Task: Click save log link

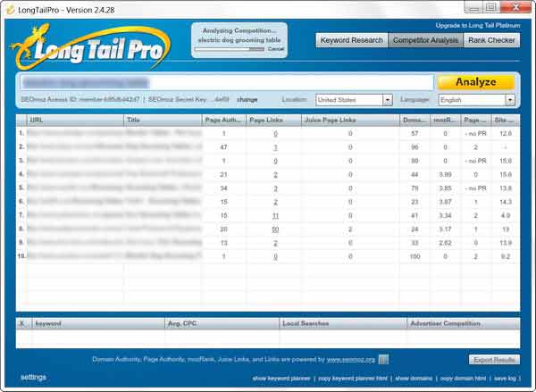Action: pos(505,379)
